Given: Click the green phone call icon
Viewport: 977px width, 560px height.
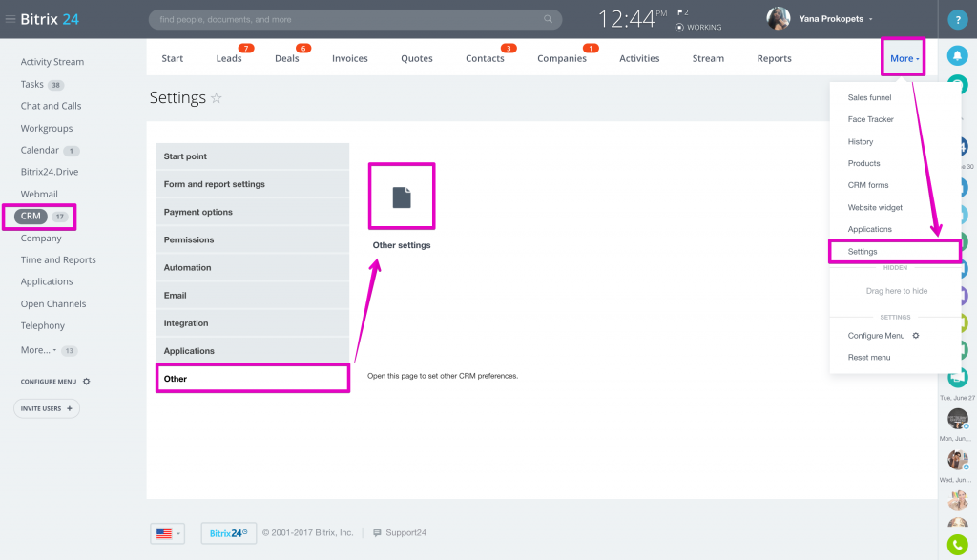Looking at the screenshot, I should pos(958,545).
